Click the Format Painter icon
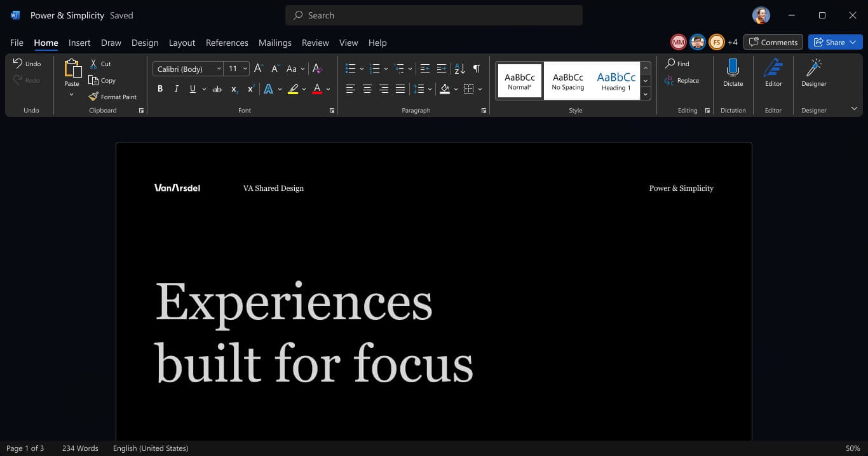The width and height of the screenshot is (868, 456). 93,97
